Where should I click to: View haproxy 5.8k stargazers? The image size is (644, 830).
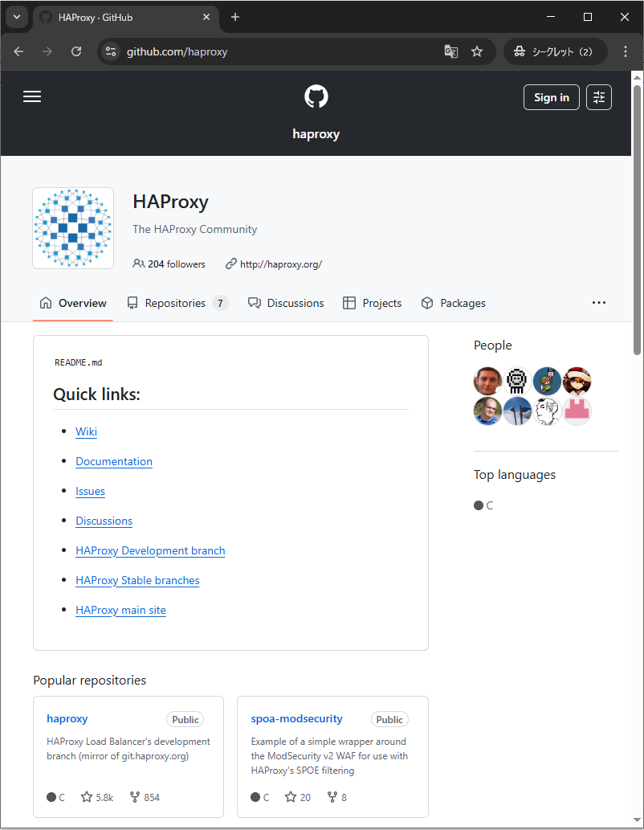tap(97, 797)
